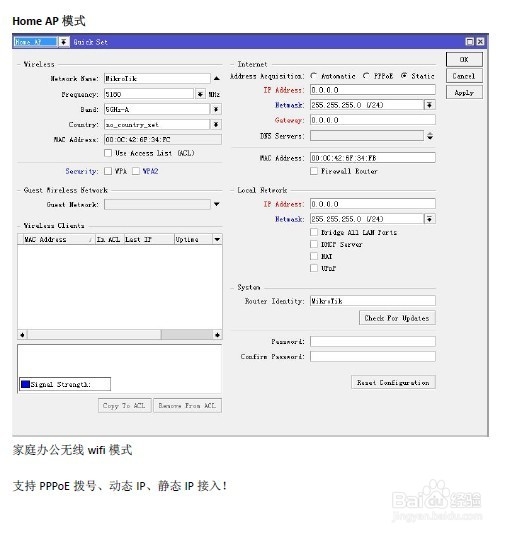Click Band combo box field
The width and height of the screenshot is (512, 534).
157,109
